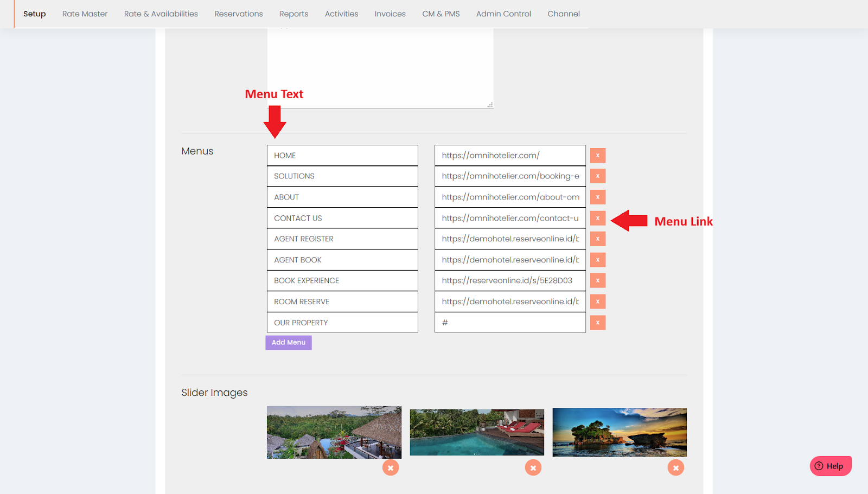Edit the CONTACT US link field

click(x=510, y=218)
